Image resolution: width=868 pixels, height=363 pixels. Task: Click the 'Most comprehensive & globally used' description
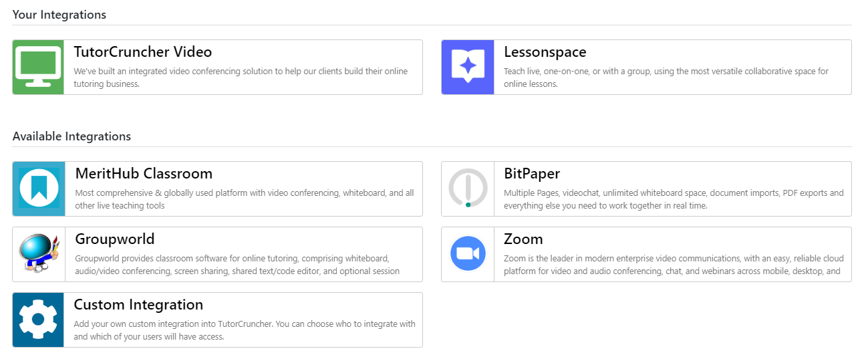(x=245, y=199)
